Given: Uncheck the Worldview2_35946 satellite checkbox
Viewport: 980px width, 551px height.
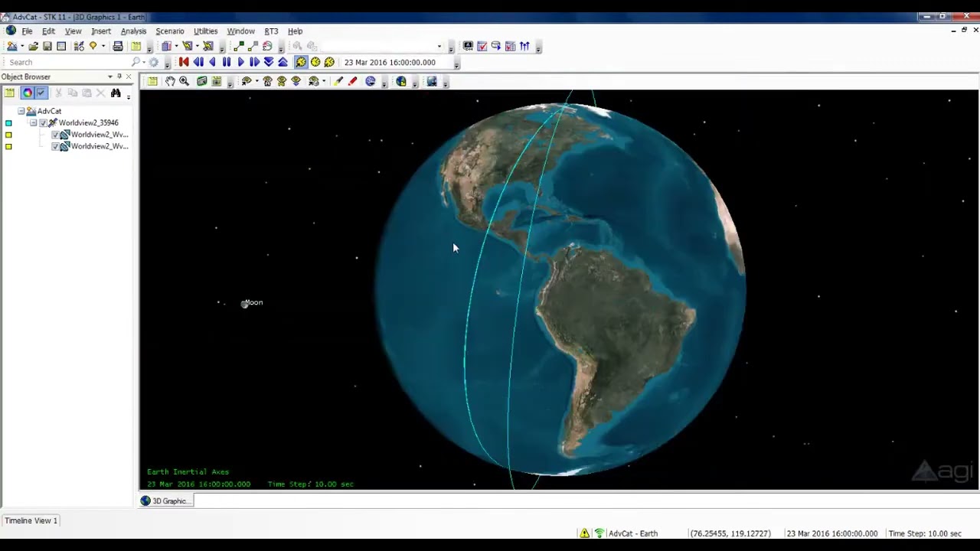Looking at the screenshot, I should click(x=43, y=123).
